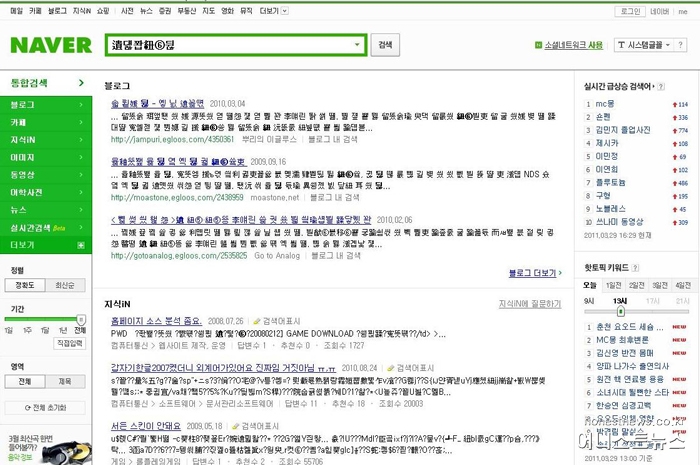700x465 pixels.
Task: Open the 시스템글꼴 font dropdown
Action: click(643, 45)
